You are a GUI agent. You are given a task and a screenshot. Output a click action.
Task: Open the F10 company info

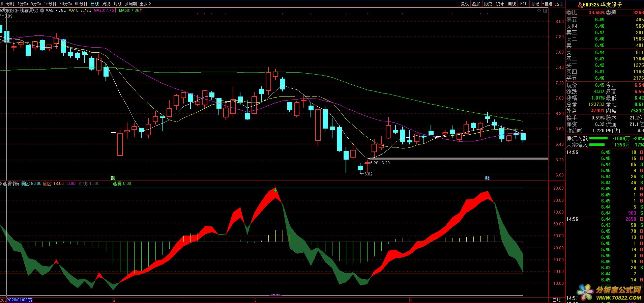[524, 4]
